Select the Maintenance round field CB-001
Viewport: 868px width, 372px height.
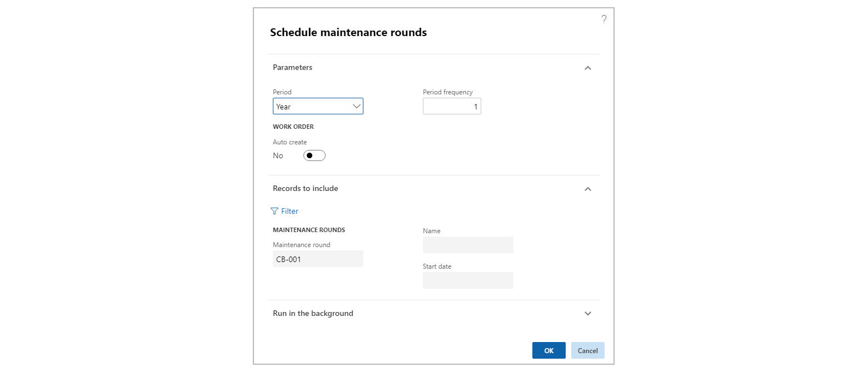[x=317, y=259]
